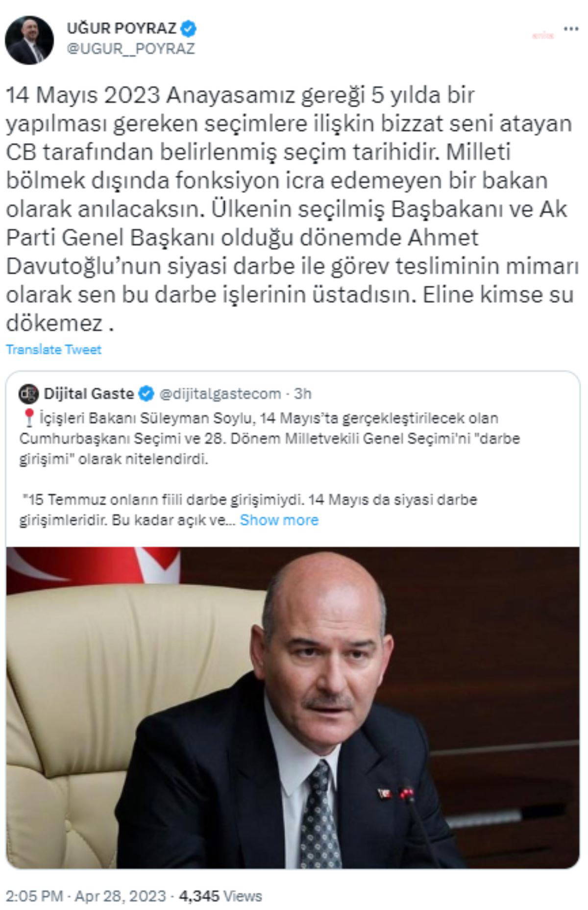Click the @dijitalgastecom handle

click(220, 394)
